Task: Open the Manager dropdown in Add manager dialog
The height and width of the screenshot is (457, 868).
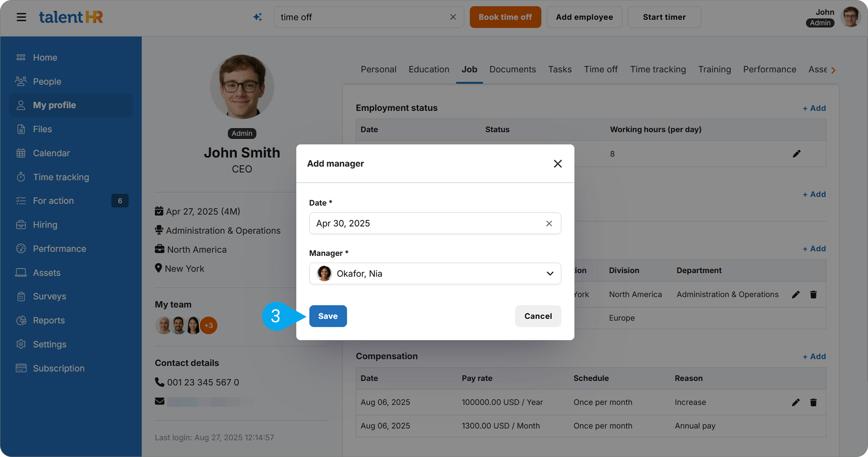Action: point(550,273)
